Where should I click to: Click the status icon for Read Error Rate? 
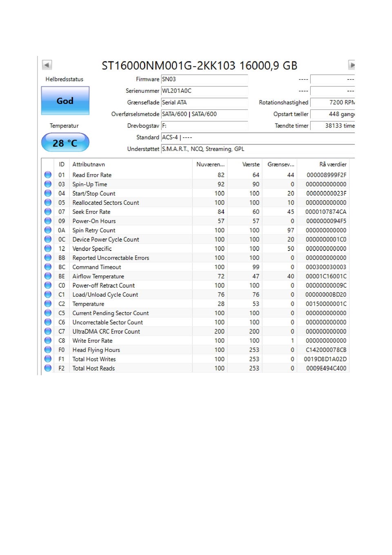[48, 175]
